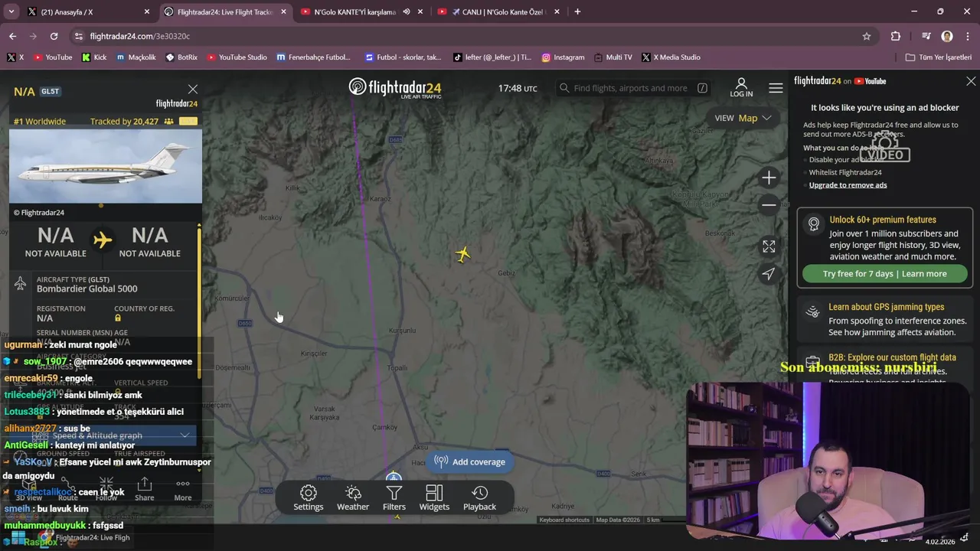Open the YouTube Studio bookmark
Image resolution: width=980 pixels, height=551 pixels.
click(x=237, y=57)
